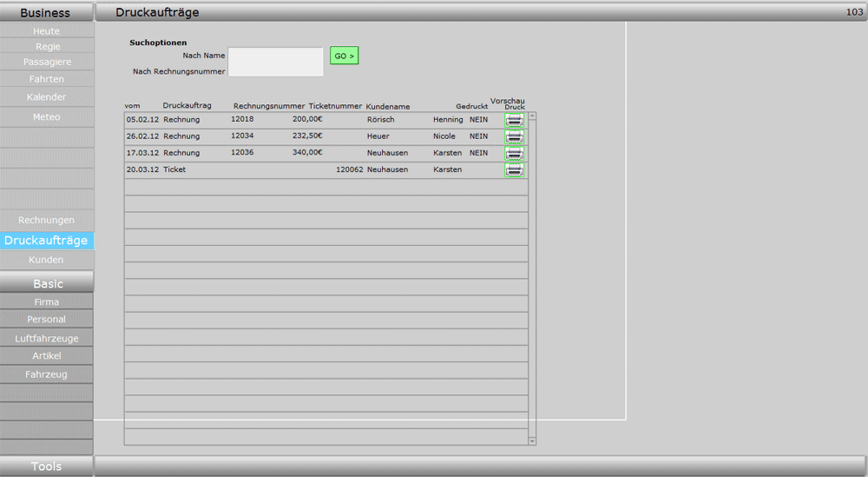This screenshot has width=868, height=477.
Task: Click printer icon for Rörisch invoice 12018
Action: pyautogui.click(x=515, y=121)
